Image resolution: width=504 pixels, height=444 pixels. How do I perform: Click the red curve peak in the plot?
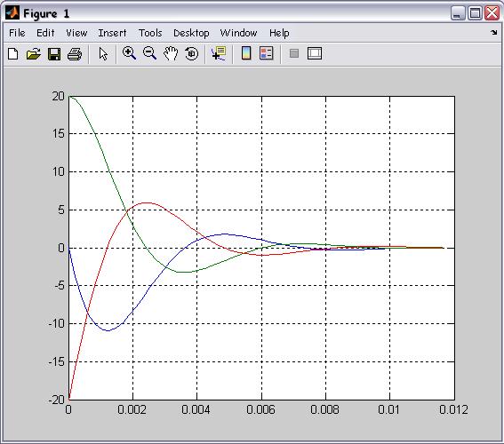pos(147,202)
